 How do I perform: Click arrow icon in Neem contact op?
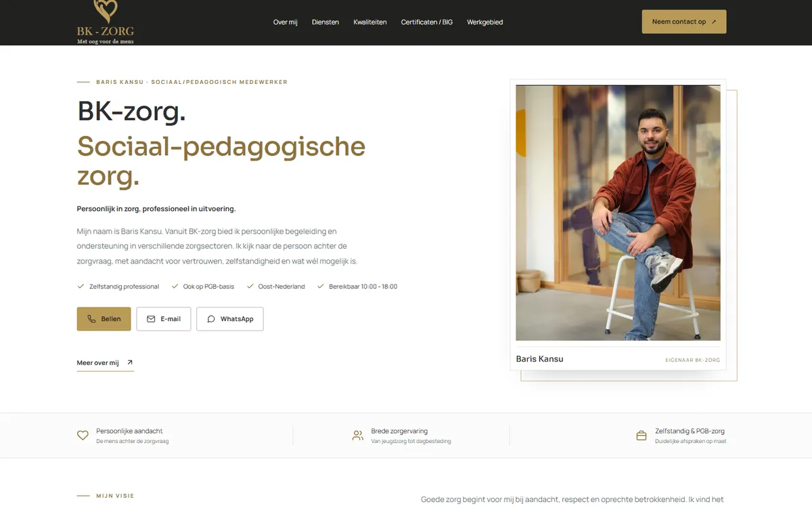(x=714, y=22)
